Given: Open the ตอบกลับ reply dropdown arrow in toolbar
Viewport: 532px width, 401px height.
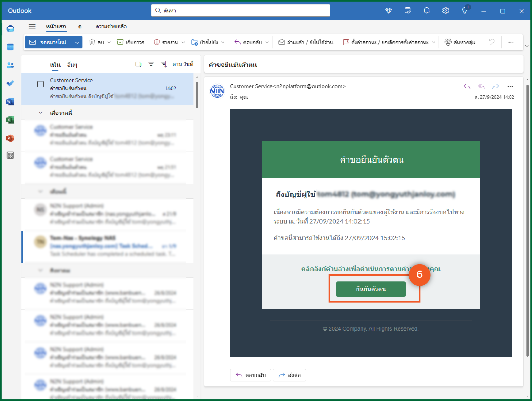Looking at the screenshot, I should 267,42.
